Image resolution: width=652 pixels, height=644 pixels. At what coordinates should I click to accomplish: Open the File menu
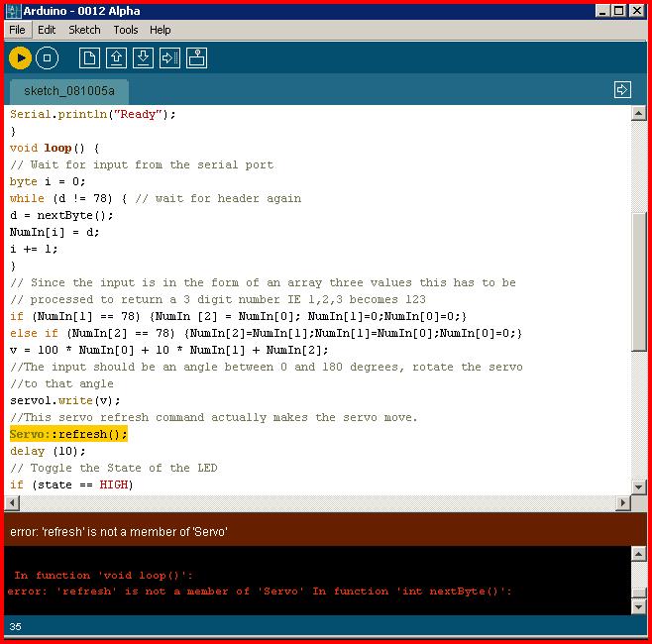[x=17, y=30]
